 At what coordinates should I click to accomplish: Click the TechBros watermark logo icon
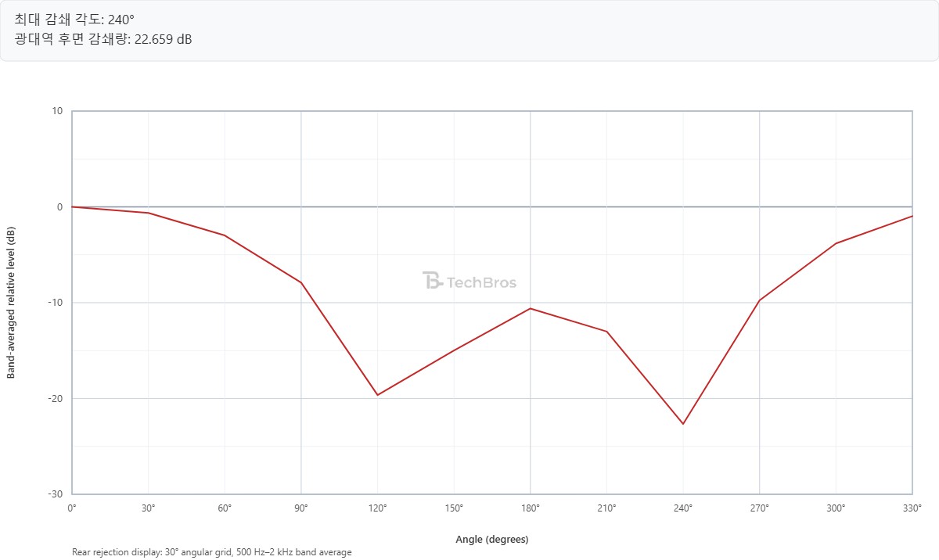coord(433,282)
